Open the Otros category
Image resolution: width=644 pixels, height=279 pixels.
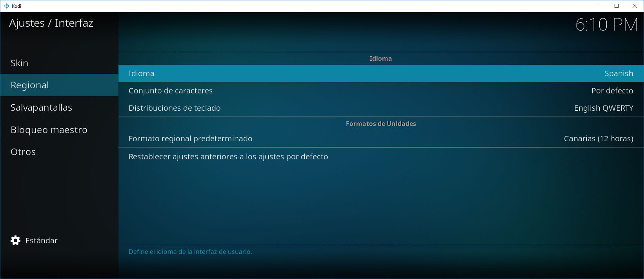coord(59,152)
